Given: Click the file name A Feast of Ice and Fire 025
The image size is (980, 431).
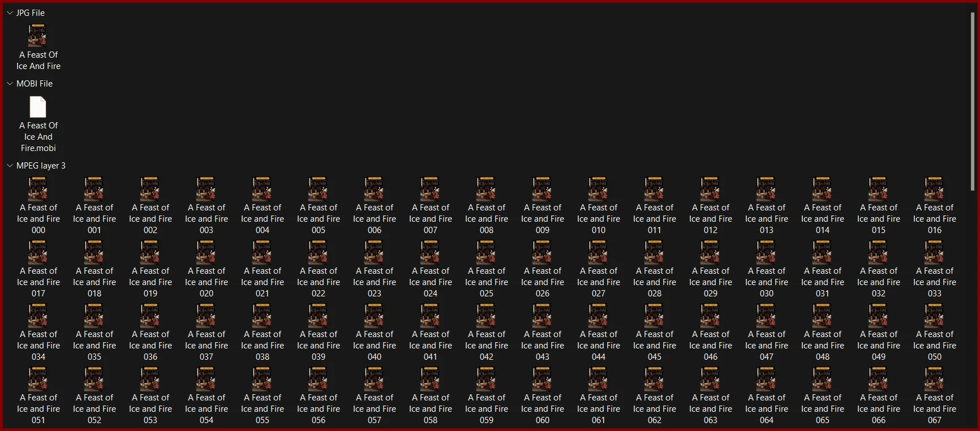Looking at the screenshot, I should pos(487,282).
